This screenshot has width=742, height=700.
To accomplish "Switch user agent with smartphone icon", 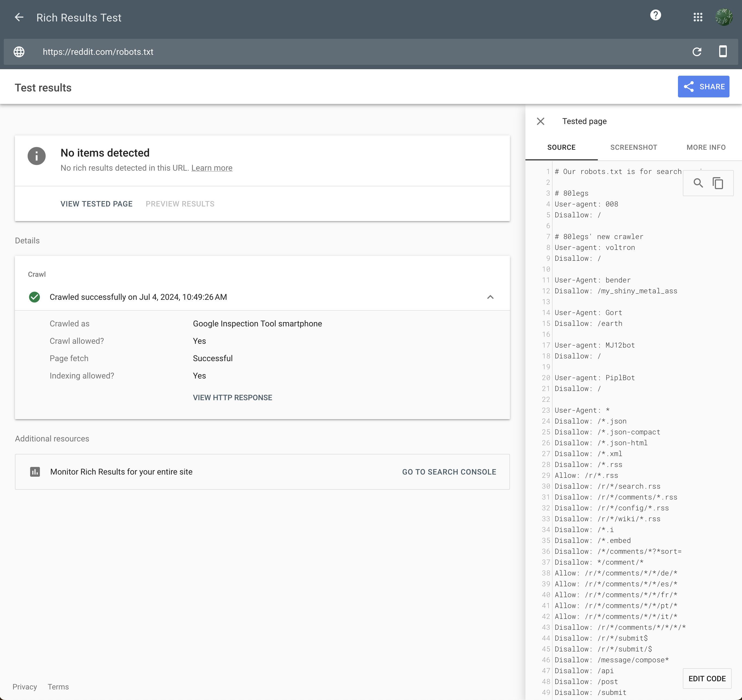I will click(x=722, y=52).
